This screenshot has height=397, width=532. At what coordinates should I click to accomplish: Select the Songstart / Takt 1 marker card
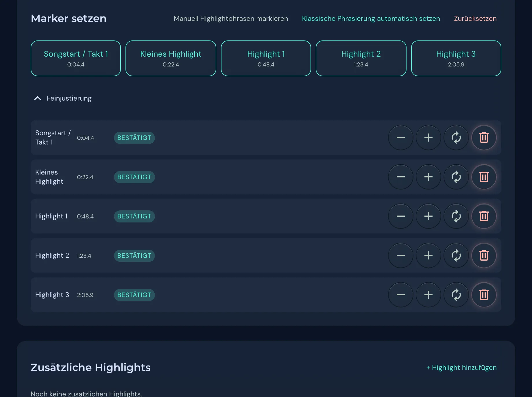(76, 58)
